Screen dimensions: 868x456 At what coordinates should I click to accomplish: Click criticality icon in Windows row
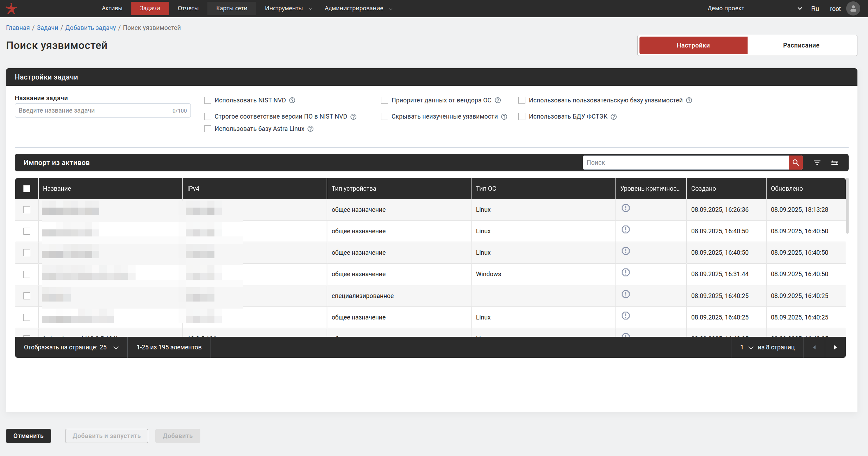coord(626,272)
